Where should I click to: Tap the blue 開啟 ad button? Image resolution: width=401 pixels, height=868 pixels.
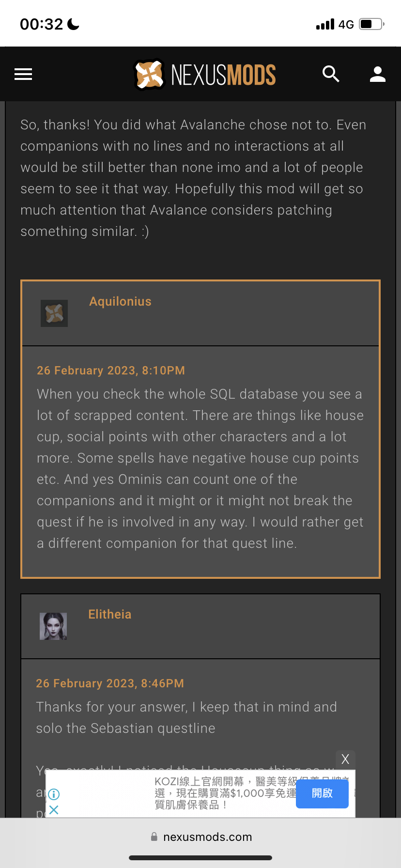(x=322, y=793)
